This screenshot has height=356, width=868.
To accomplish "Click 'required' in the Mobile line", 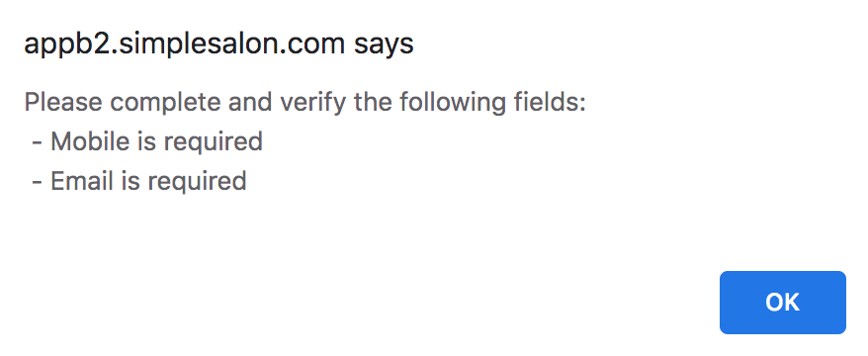I will [214, 142].
